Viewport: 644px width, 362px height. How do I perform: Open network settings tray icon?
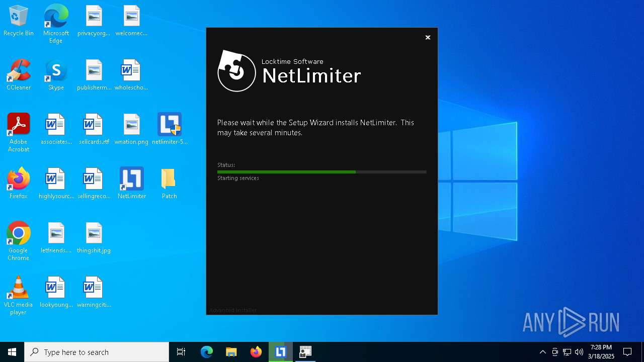click(x=567, y=352)
